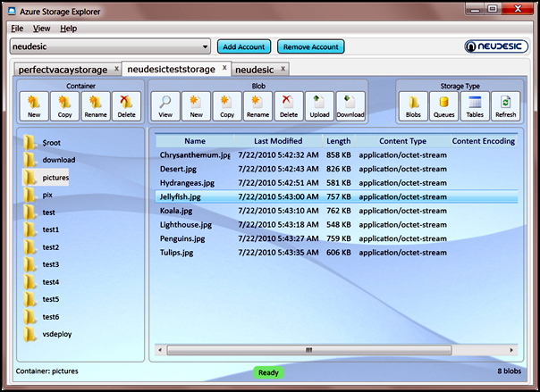Click the Container Delete icon
Viewport: 540px width, 392px height.
pos(126,106)
